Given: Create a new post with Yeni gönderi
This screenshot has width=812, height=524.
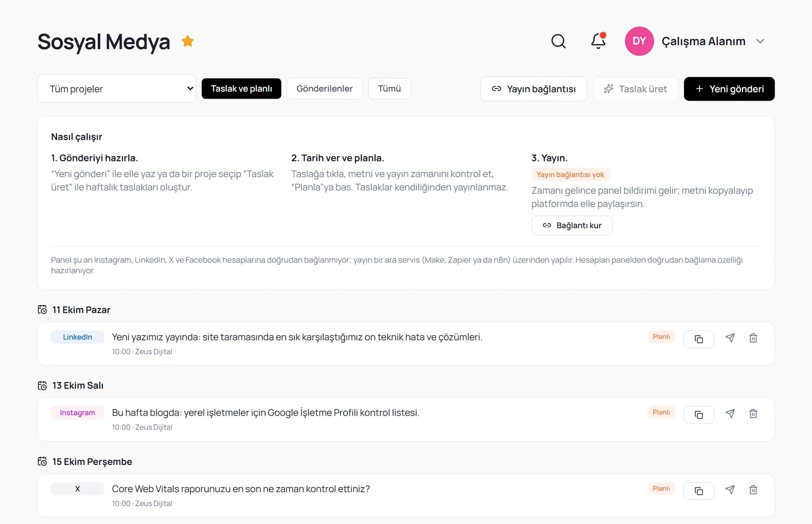Looking at the screenshot, I should (x=729, y=89).
